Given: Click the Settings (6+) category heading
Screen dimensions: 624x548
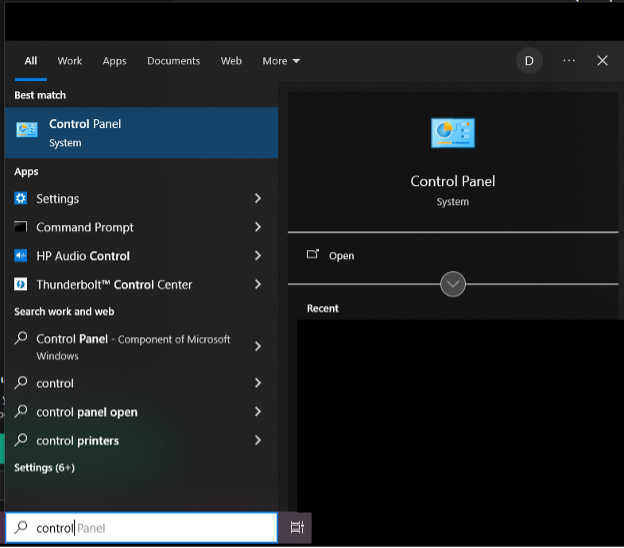Looking at the screenshot, I should [45, 468].
